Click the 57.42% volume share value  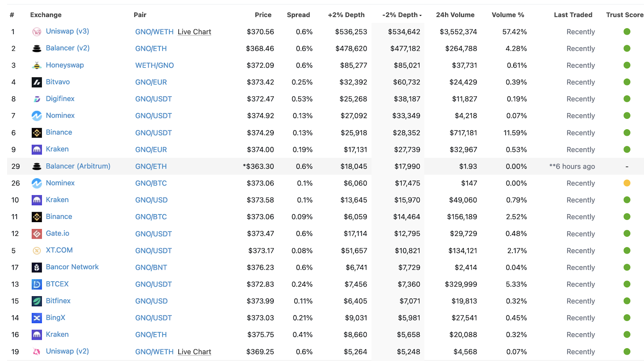[x=514, y=32]
